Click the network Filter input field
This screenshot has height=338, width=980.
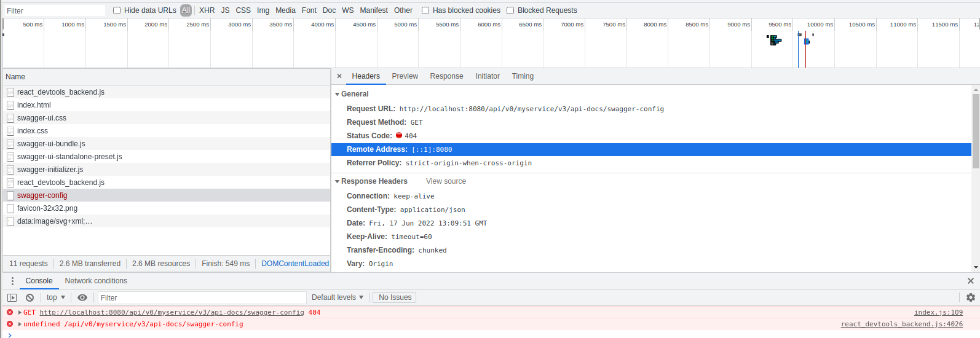(55, 10)
